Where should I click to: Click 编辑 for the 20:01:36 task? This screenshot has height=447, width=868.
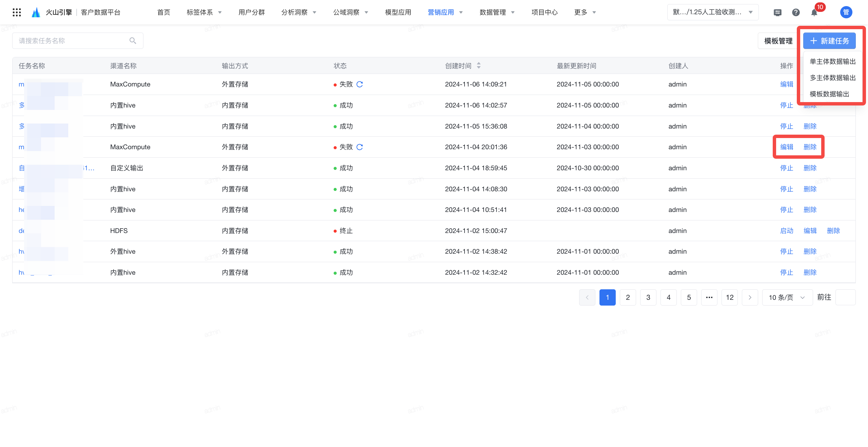(787, 147)
